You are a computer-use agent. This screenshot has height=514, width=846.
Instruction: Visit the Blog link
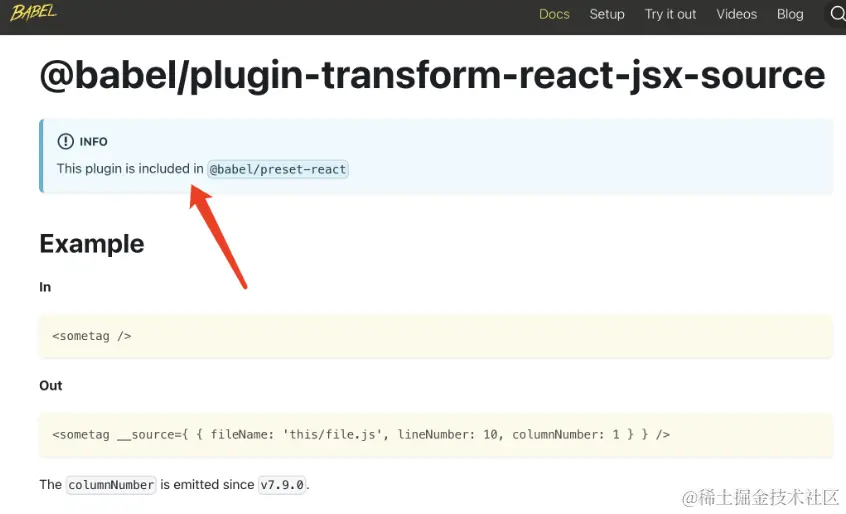pyautogui.click(x=790, y=14)
